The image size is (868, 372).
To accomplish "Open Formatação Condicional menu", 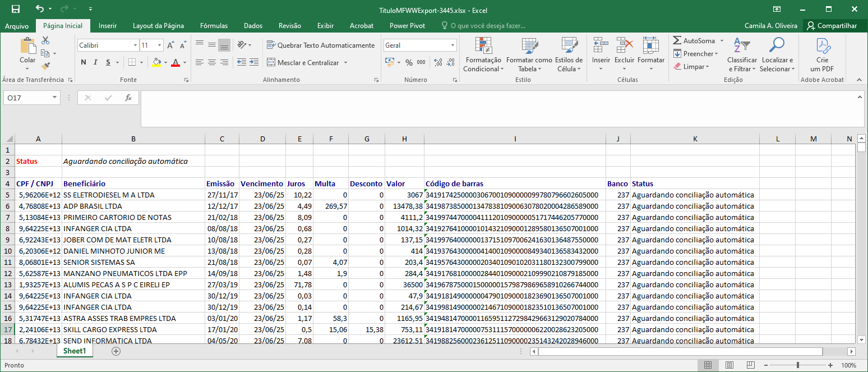I will tap(483, 54).
